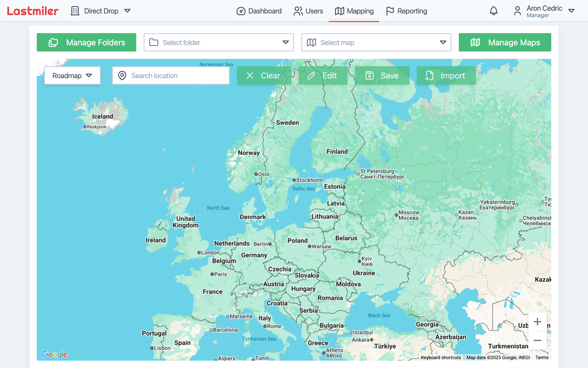The image size is (588, 368).
Task: Click the Clear button
Action: pyautogui.click(x=264, y=75)
